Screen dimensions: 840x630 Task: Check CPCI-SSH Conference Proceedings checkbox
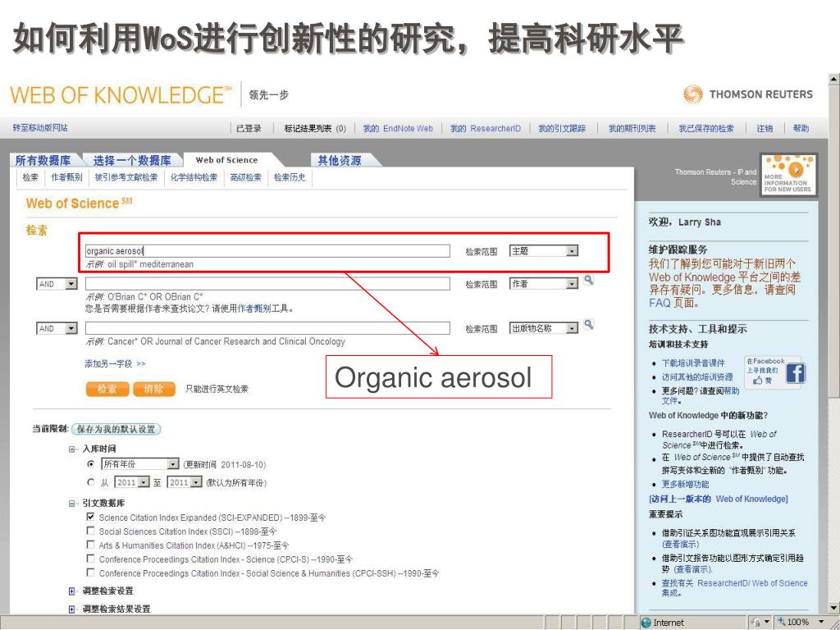point(90,573)
